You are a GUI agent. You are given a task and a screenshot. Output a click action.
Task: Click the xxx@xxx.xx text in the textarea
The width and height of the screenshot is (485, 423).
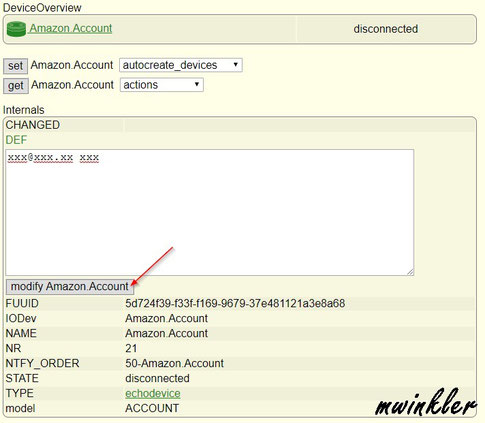pyautogui.click(x=40, y=157)
